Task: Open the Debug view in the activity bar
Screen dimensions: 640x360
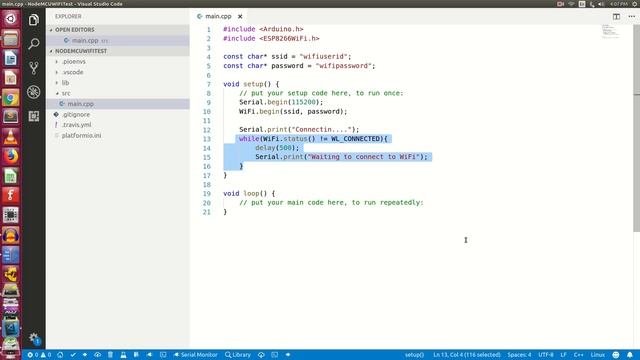Action: click(33, 92)
